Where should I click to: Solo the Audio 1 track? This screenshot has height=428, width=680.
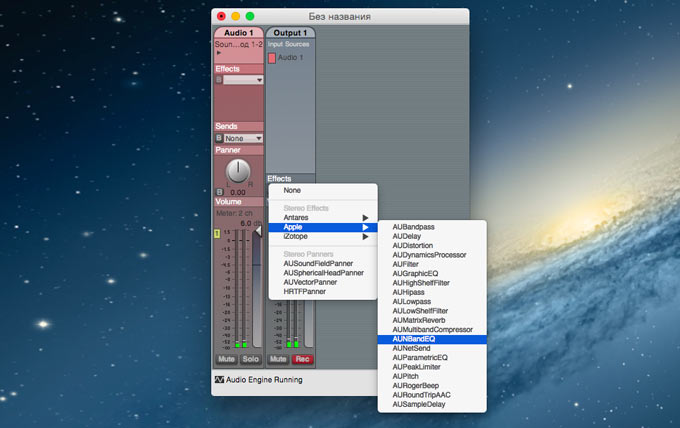[250, 358]
